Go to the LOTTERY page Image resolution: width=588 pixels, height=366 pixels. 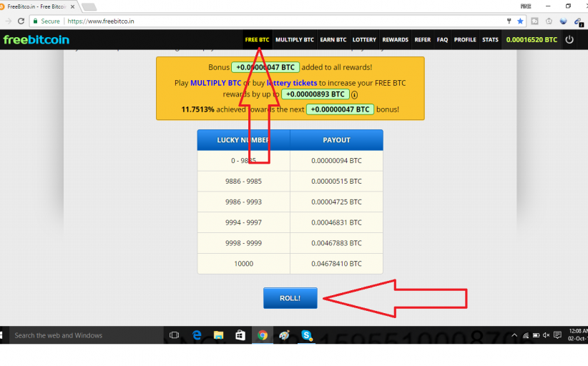[x=364, y=40]
